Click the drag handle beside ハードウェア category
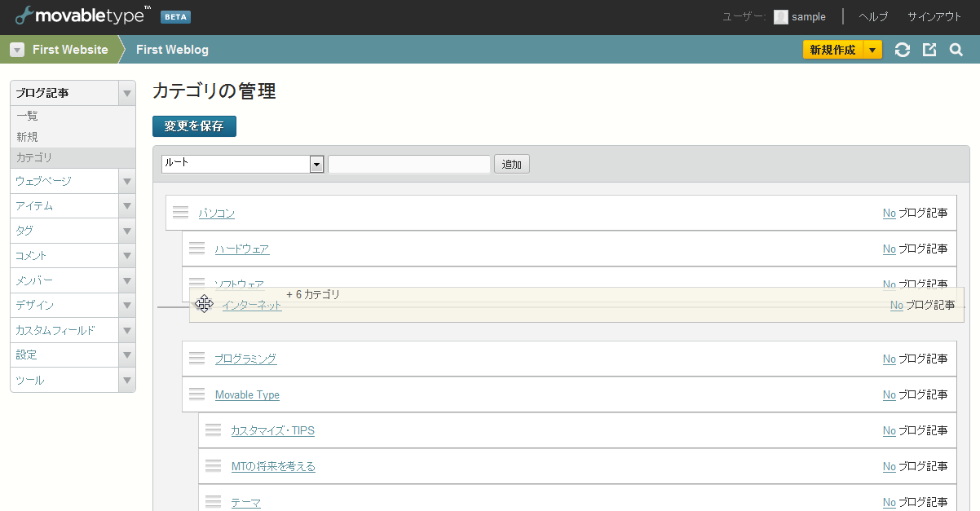Viewport: 980px width, 511px height. point(196,249)
